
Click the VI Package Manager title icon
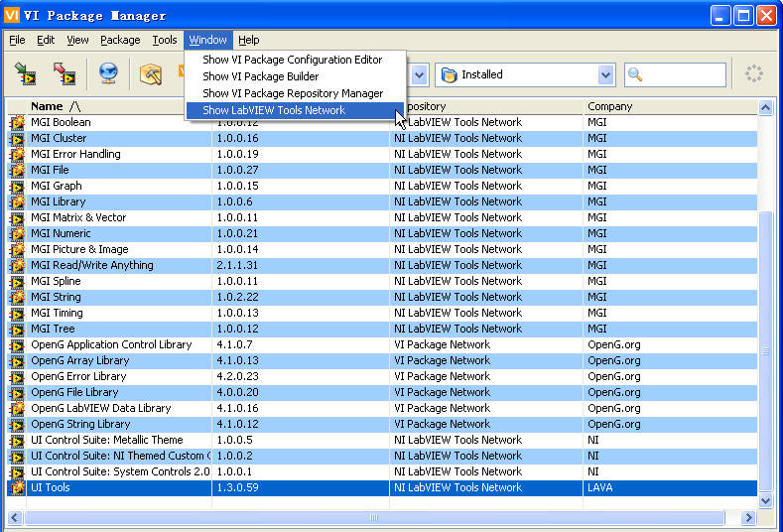click(12, 16)
